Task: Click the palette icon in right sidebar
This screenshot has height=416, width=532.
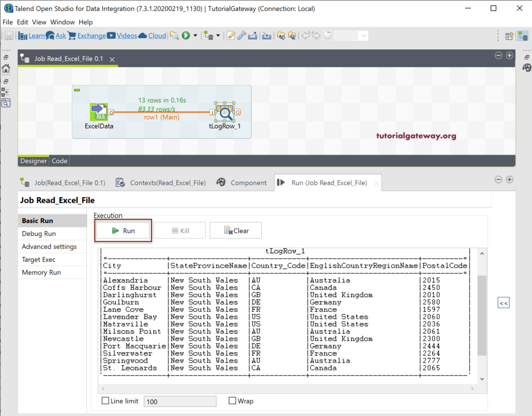Action: click(527, 68)
